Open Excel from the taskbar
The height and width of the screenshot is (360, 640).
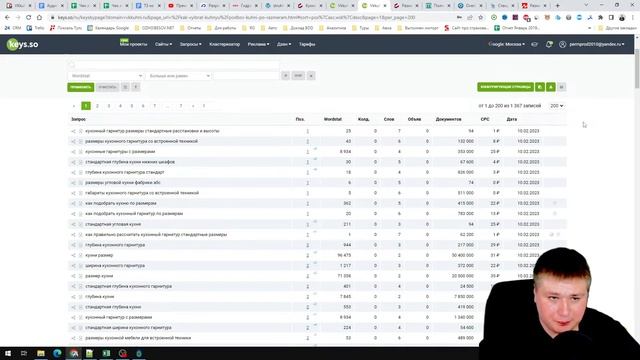[x=106, y=353]
